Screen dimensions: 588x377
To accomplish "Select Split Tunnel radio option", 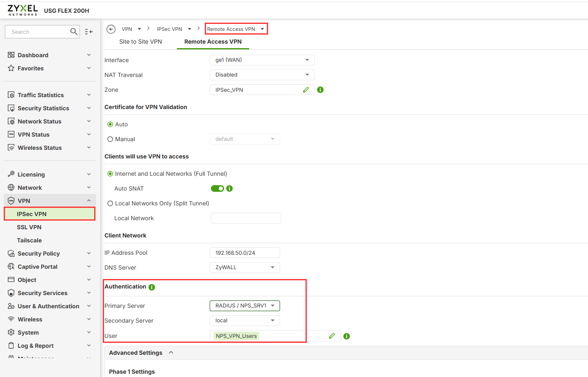I will [x=110, y=203].
